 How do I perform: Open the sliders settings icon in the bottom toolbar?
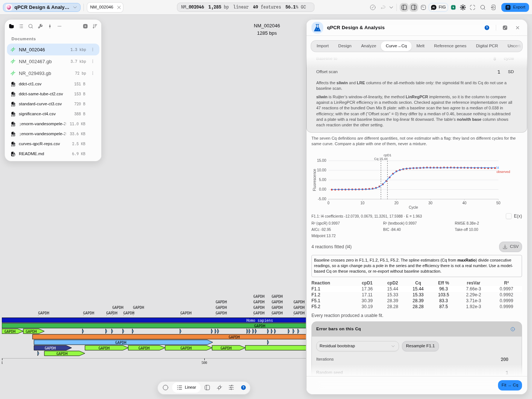pyautogui.click(x=231, y=388)
